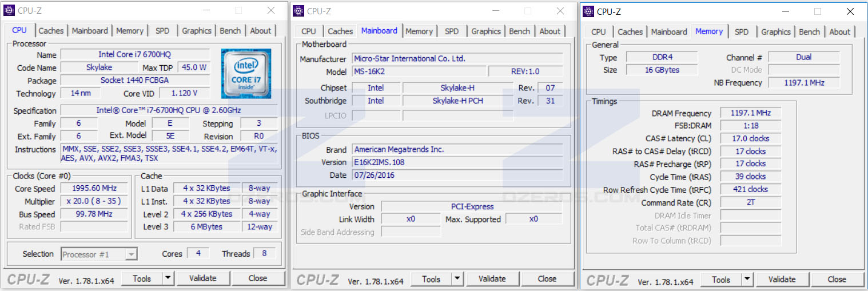Open SPD tab in the Mainboard window
The image size is (868, 291).
coord(452,31)
